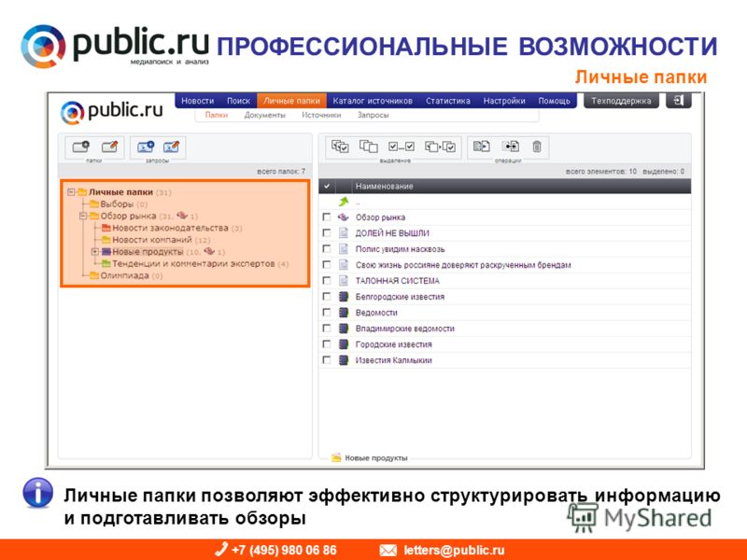Click document icon of ДОЛЕЙ НЕ ВЫШЛИ
Viewport: 747px width, 560px height.
click(x=343, y=232)
